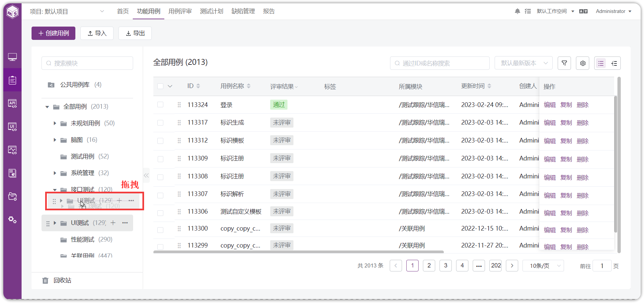Image resolution: width=644 pixels, height=303 pixels.
Task: Click the table's horizontal scrollbar
Action: pos(298,252)
